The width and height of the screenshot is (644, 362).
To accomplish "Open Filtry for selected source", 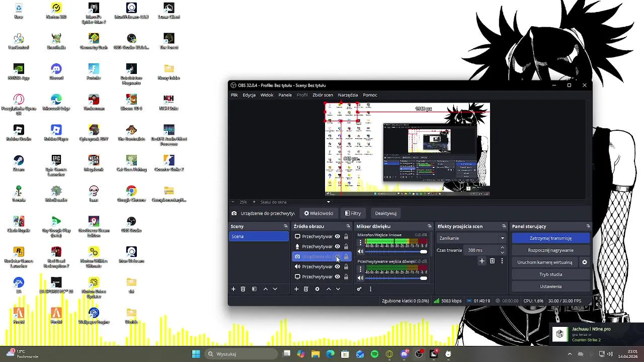I will point(353,213).
